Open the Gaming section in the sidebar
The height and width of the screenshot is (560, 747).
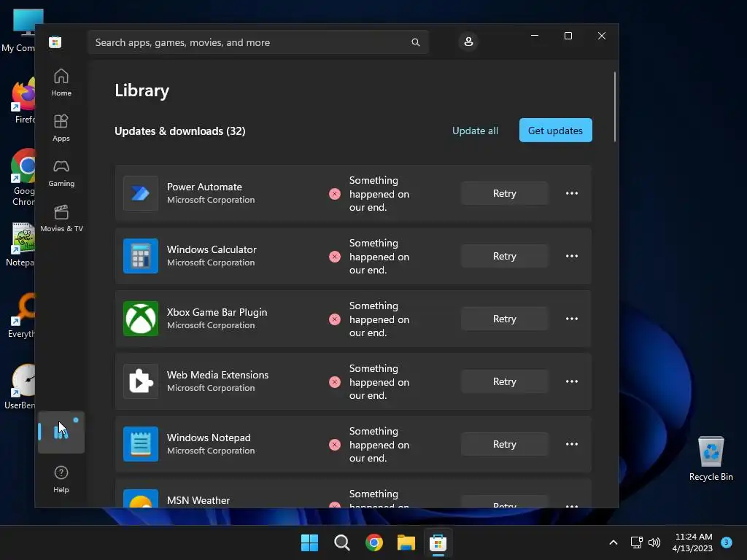coord(61,174)
